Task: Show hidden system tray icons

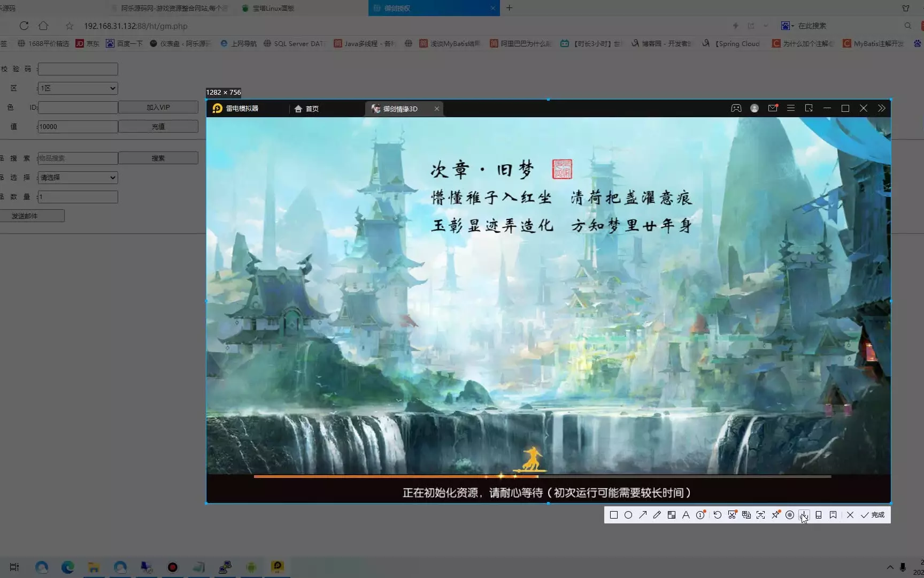Action: 890,567
